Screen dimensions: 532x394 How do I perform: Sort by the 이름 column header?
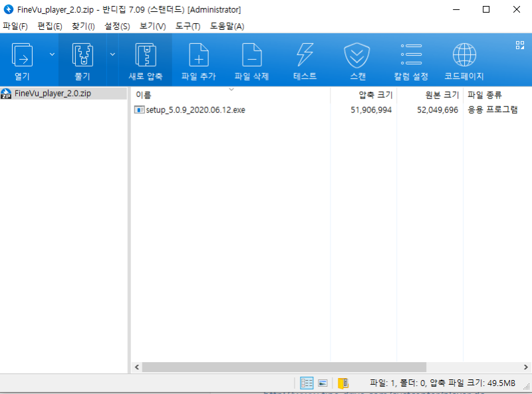tap(231, 94)
